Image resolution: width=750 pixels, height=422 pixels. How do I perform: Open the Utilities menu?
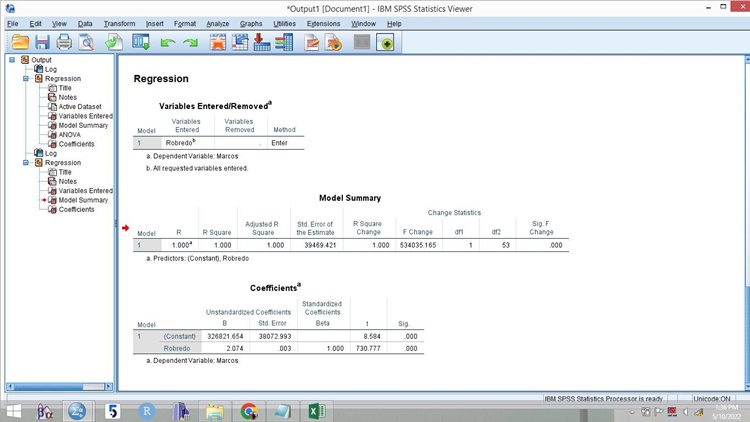pos(285,23)
